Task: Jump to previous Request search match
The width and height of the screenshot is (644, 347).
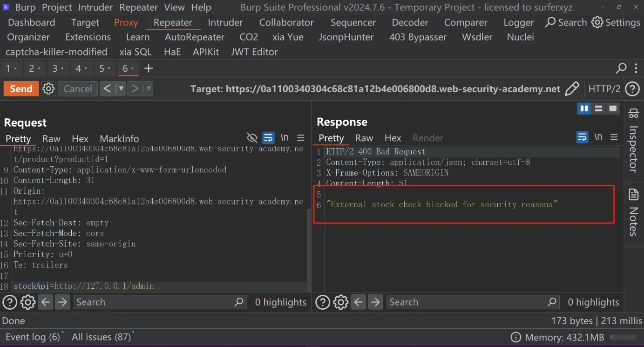Action: 45,302
